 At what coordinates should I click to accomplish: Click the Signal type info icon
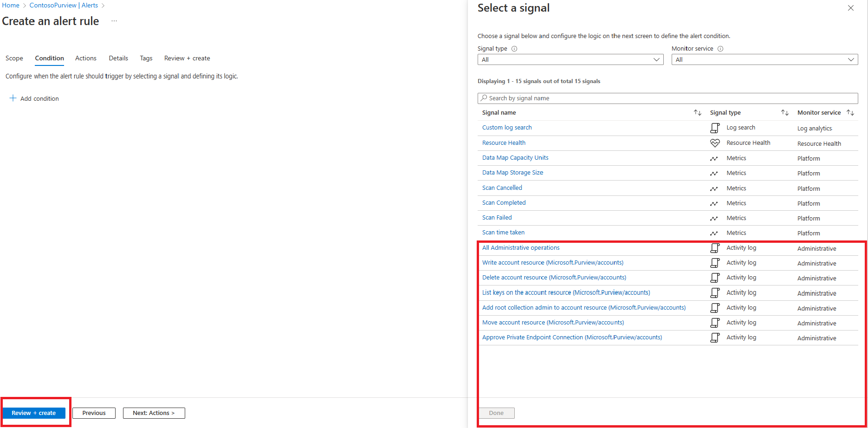click(x=514, y=49)
